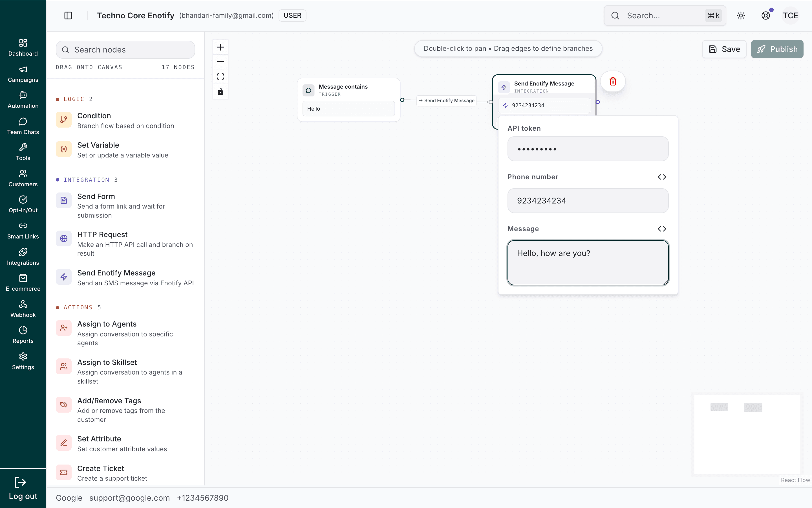
Task: Click the Search nodes field
Action: click(x=125, y=50)
